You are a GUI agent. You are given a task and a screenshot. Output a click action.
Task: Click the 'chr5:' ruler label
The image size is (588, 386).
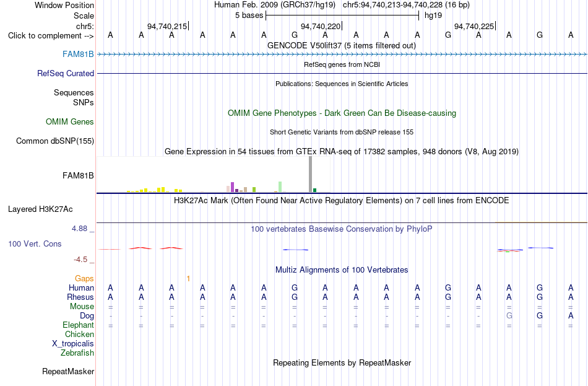(85, 26)
